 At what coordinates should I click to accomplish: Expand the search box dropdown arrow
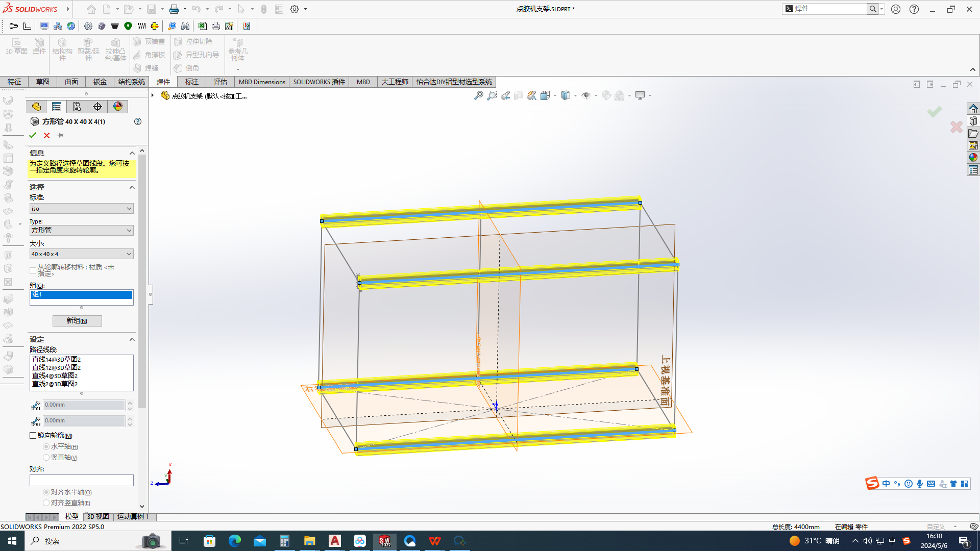click(881, 9)
